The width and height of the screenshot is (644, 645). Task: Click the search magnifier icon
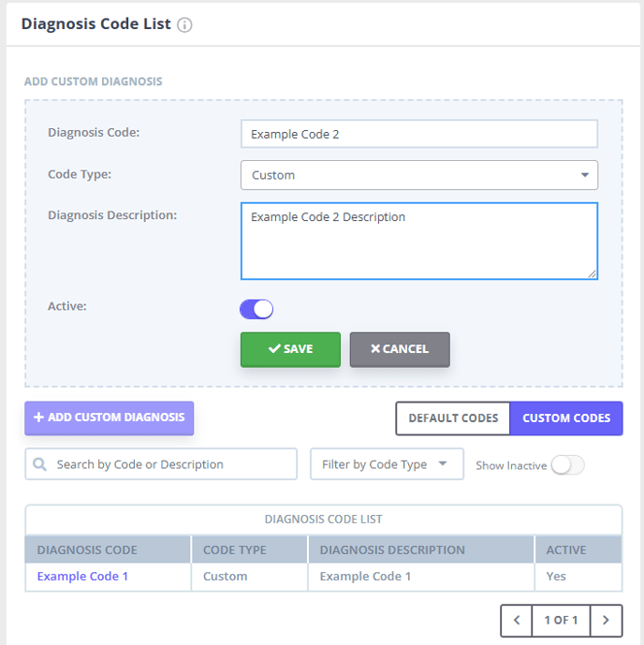click(x=39, y=464)
